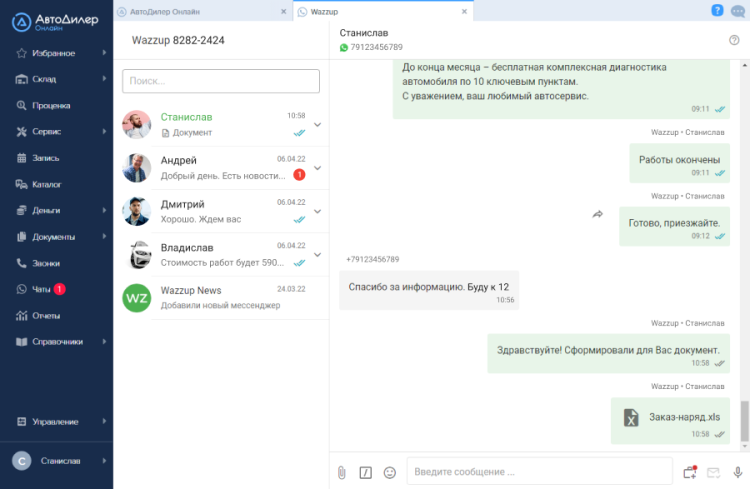Click the unread badge on Андрей chat
750x489 pixels.
(299, 175)
